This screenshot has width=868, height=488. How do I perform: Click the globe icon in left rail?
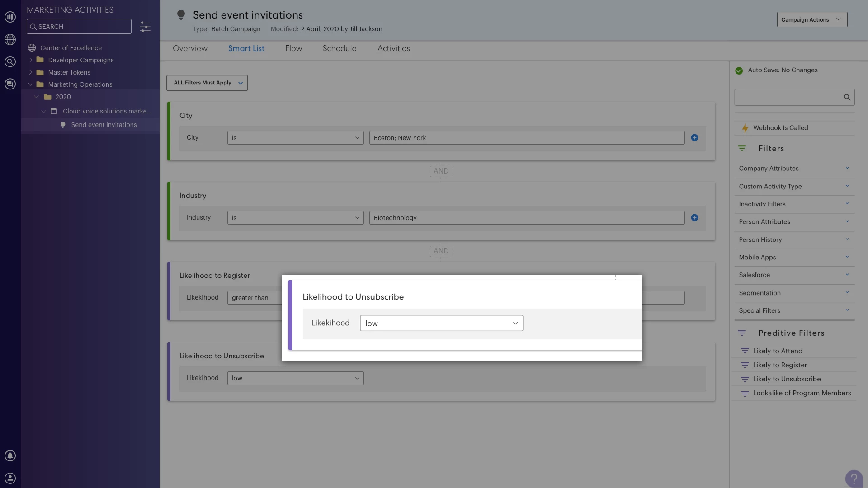pyautogui.click(x=10, y=39)
